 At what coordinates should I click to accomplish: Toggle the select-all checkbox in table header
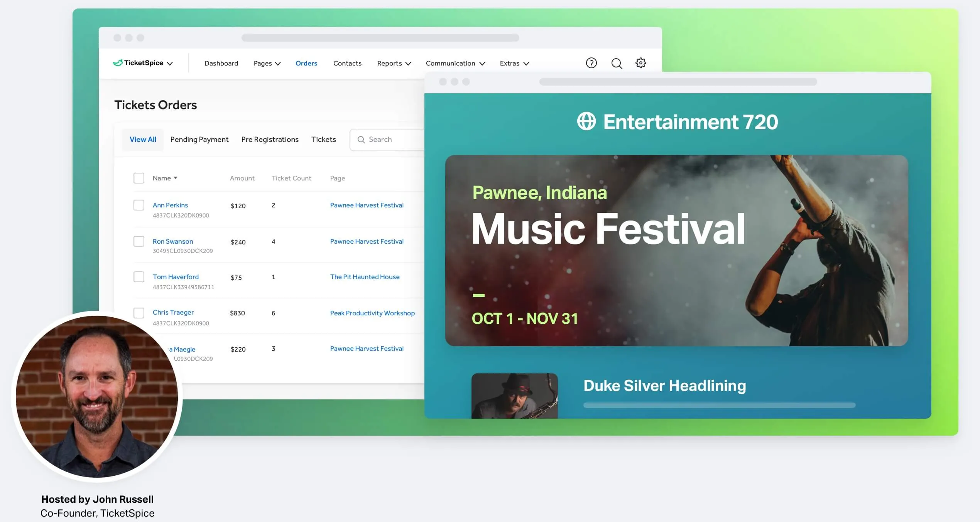139,178
